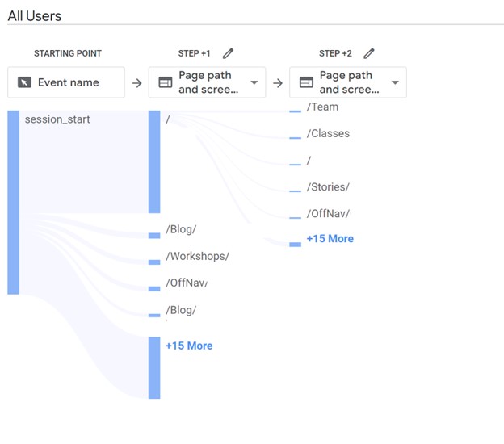504x444 pixels.
Task: Select the /Workshops/ node in STEP +1
Action: 197,256
